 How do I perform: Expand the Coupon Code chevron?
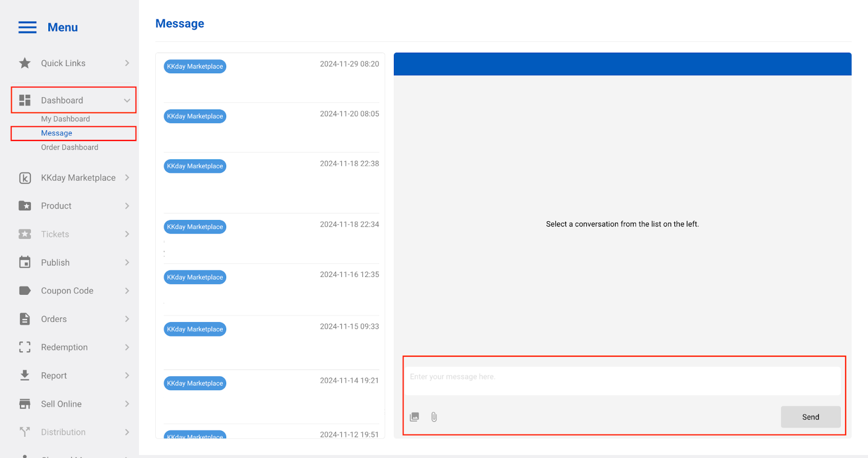pos(127,291)
